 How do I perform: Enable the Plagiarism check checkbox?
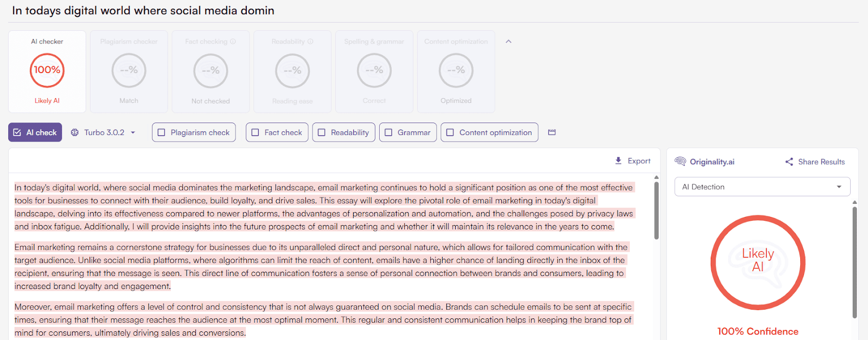click(x=161, y=132)
